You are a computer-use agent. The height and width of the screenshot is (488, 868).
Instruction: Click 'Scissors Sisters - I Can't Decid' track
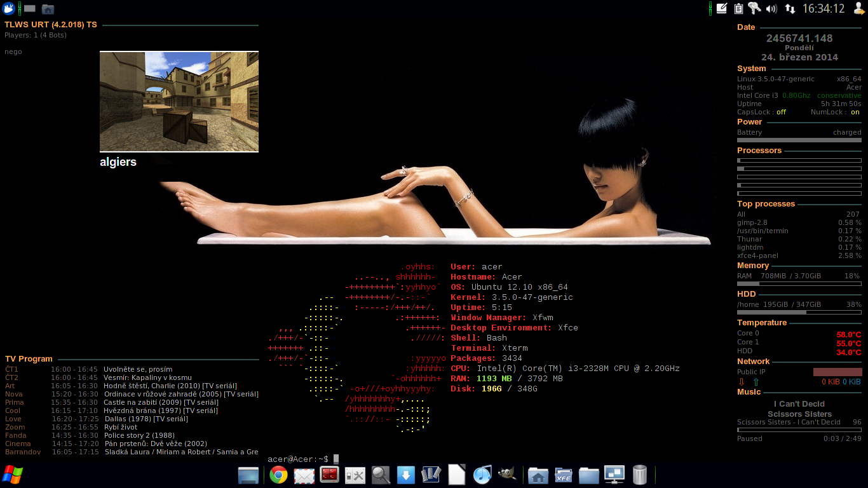pos(789,422)
